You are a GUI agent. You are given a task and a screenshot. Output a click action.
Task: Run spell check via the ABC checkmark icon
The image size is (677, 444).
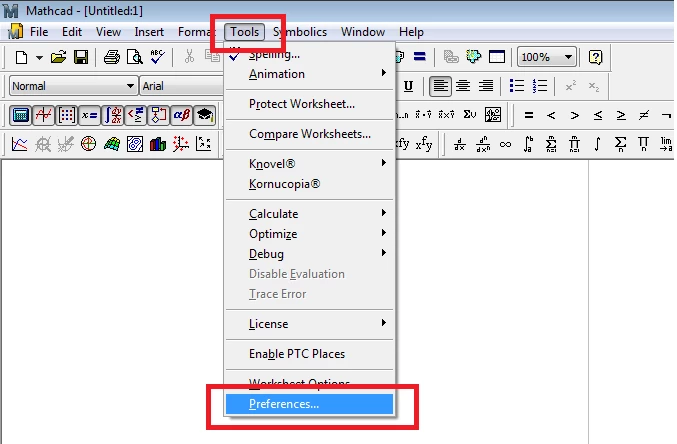point(158,57)
